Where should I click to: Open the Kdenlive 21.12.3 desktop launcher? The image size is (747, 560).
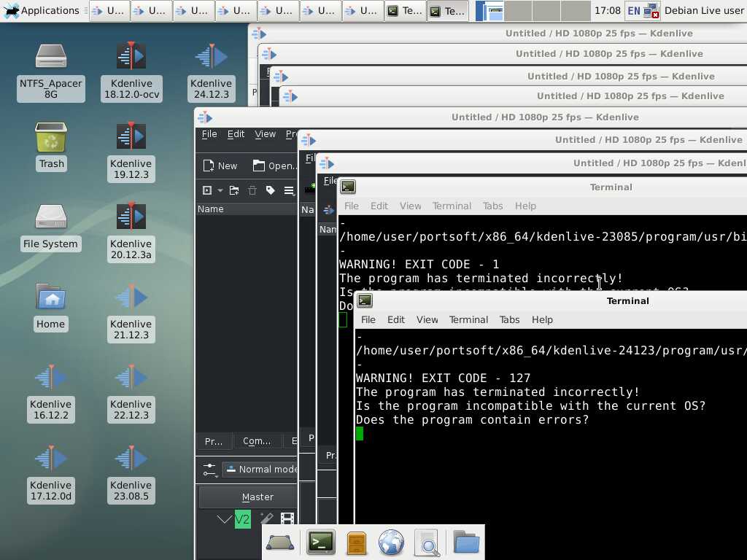(x=131, y=311)
